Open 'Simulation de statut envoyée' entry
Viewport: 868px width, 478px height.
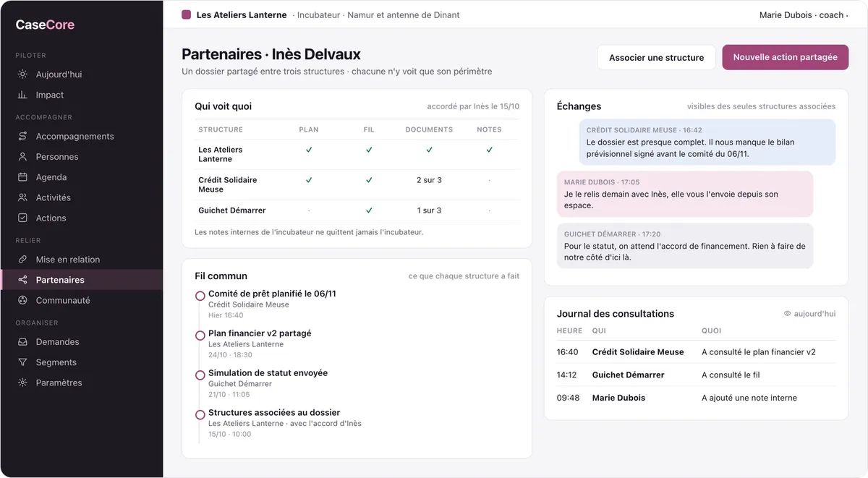268,373
